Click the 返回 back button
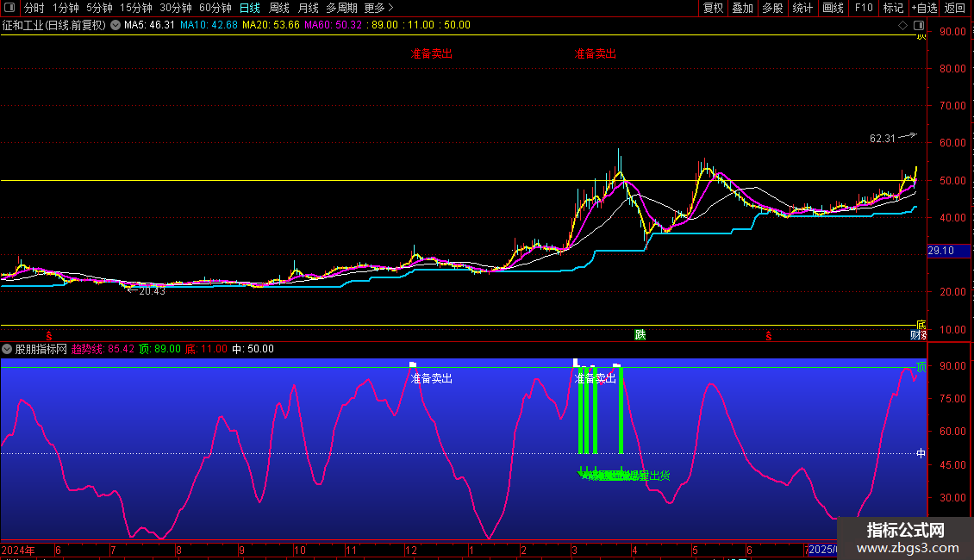This screenshot has width=974, height=560. tap(955, 8)
